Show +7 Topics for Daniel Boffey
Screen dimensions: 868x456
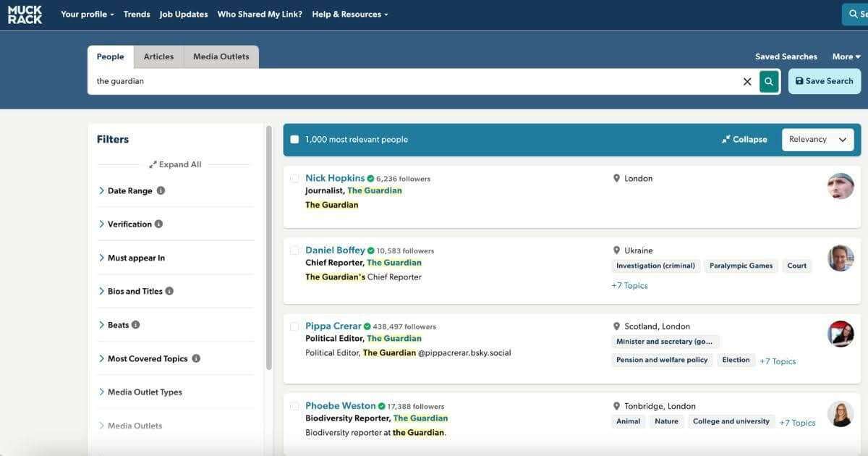pyautogui.click(x=629, y=285)
